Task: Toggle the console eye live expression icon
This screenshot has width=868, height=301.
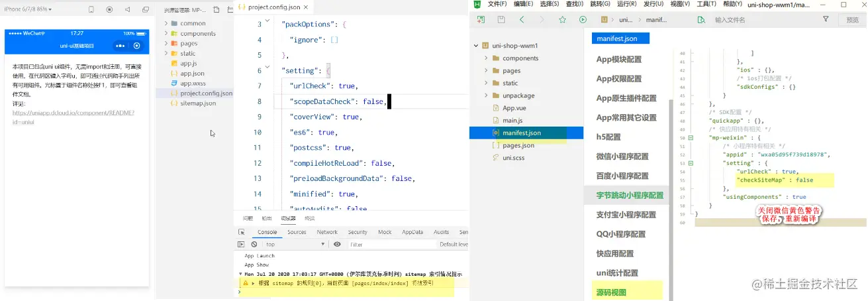Action: [x=337, y=244]
